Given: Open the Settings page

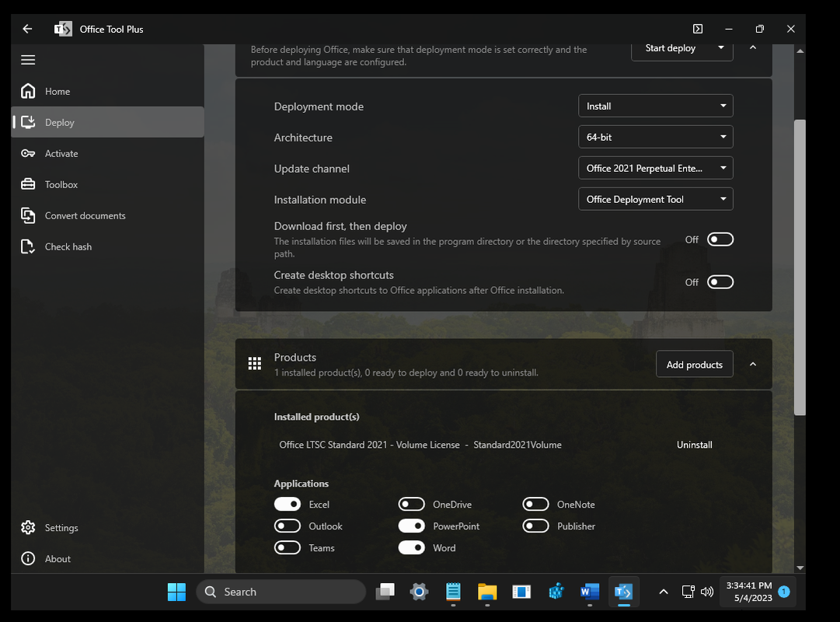Looking at the screenshot, I should (107, 528).
